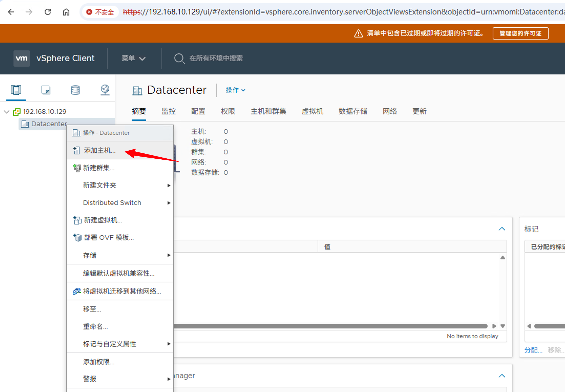The width and height of the screenshot is (565, 392).
Task: Open the Hosts and Clusters inventory view icon
Action: (16, 90)
